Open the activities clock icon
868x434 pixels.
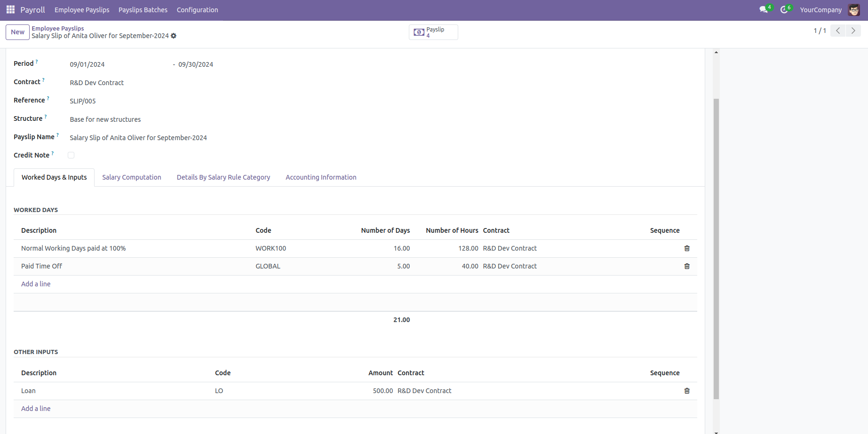pos(784,9)
